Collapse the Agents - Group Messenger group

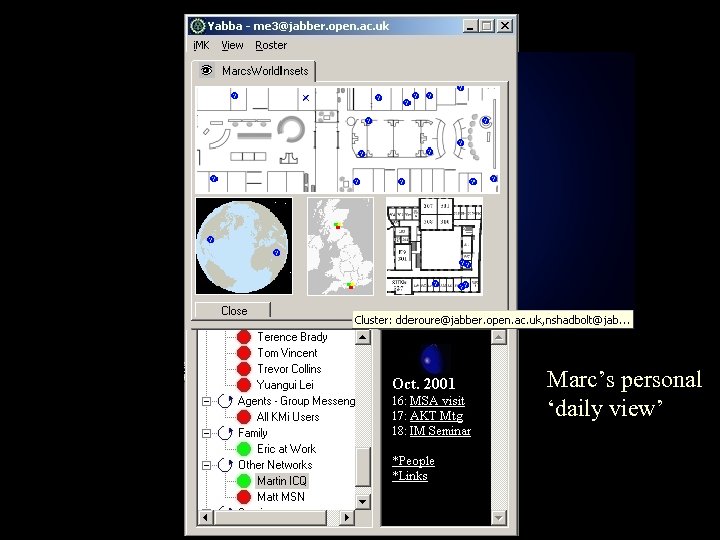pyautogui.click(x=207, y=401)
